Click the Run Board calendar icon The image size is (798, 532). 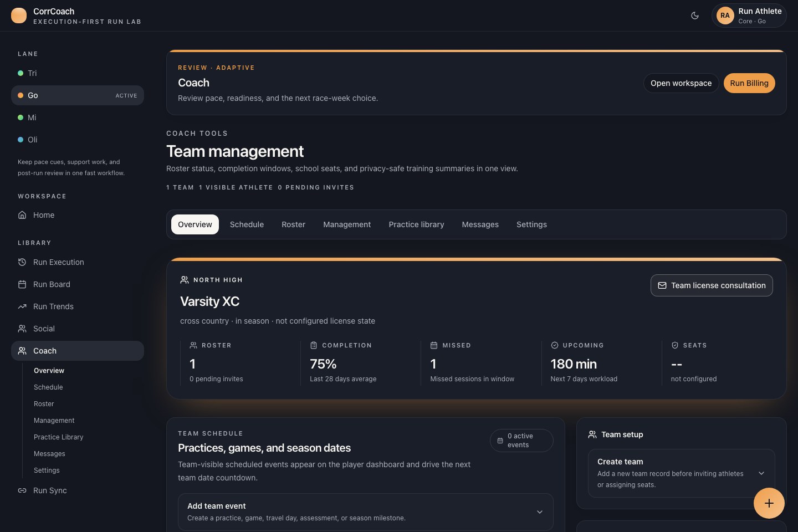22,284
